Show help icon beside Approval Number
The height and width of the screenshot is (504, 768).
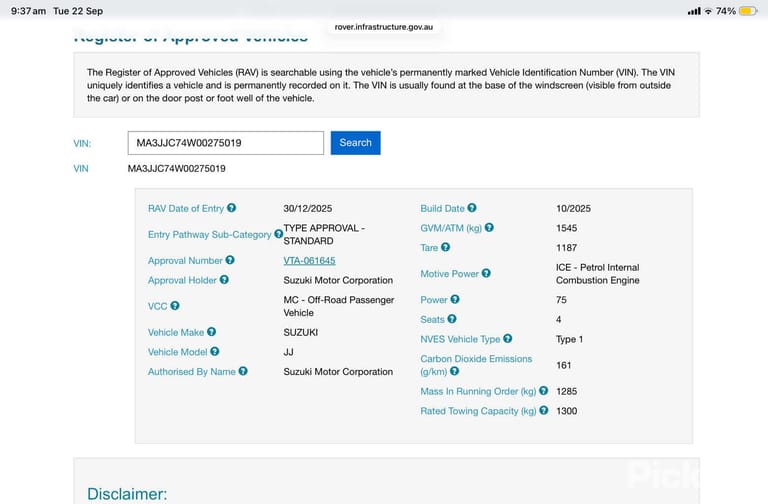230,260
